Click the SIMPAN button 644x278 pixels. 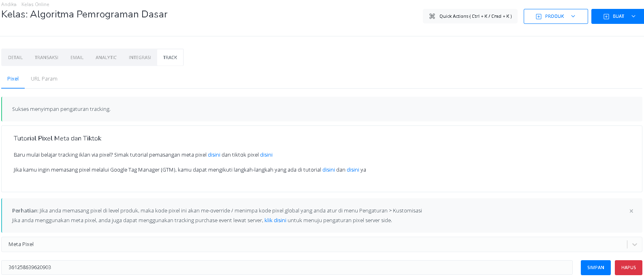[596, 267]
